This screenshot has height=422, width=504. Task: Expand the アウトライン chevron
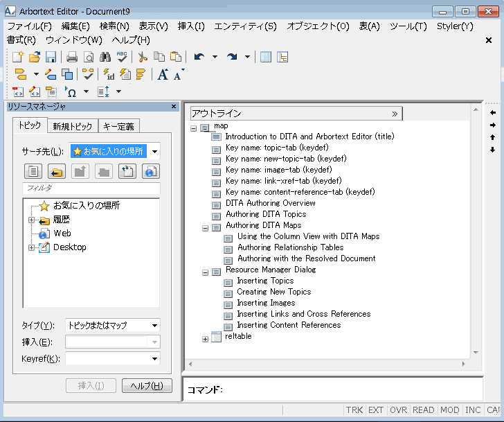[395, 114]
